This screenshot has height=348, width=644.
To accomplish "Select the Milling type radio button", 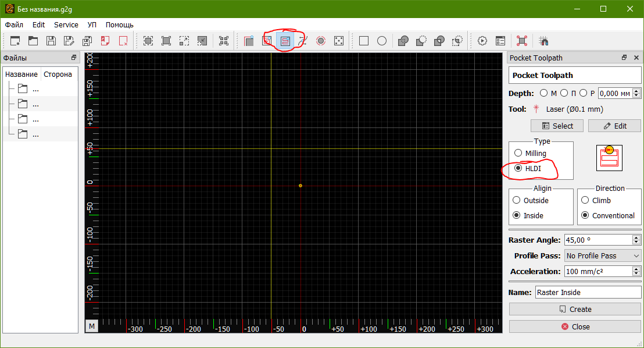I will (x=518, y=153).
